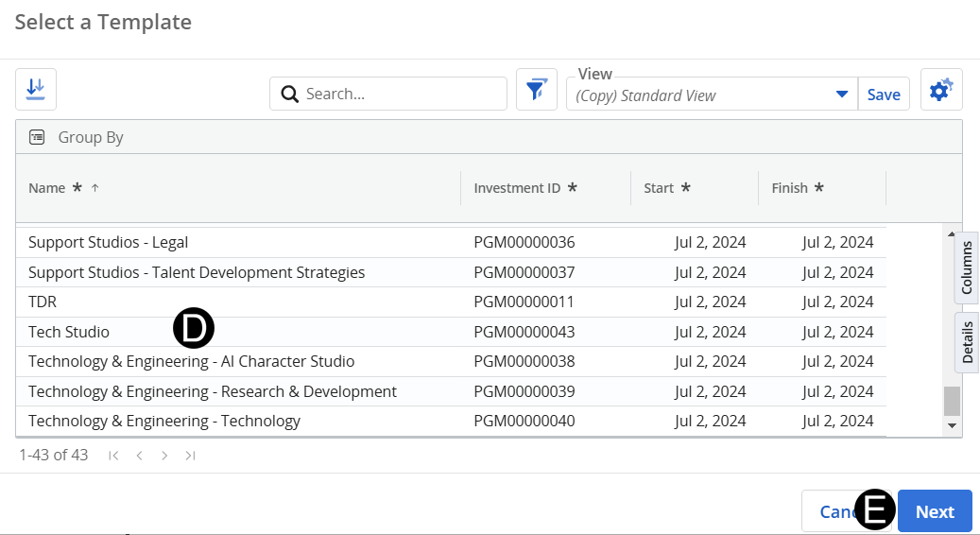This screenshot has height=535, width=980.
Task: Open the Details side tab
Action: coord(967,343)
